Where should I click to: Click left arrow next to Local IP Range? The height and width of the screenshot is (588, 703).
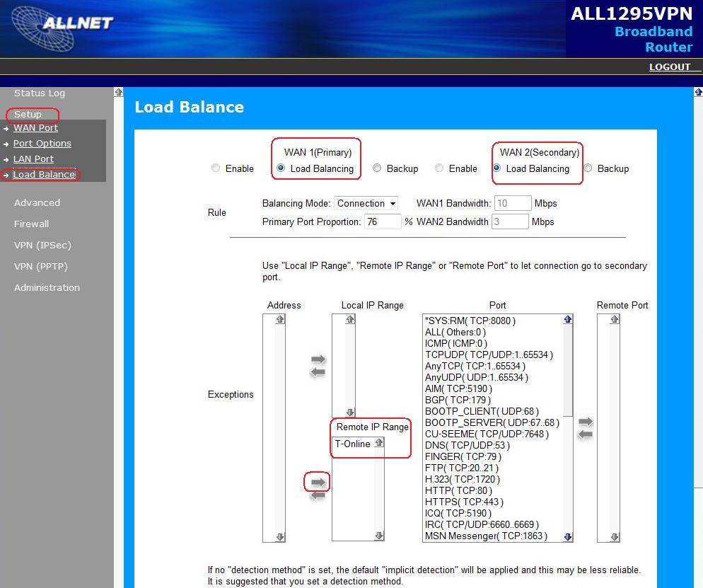318,371
